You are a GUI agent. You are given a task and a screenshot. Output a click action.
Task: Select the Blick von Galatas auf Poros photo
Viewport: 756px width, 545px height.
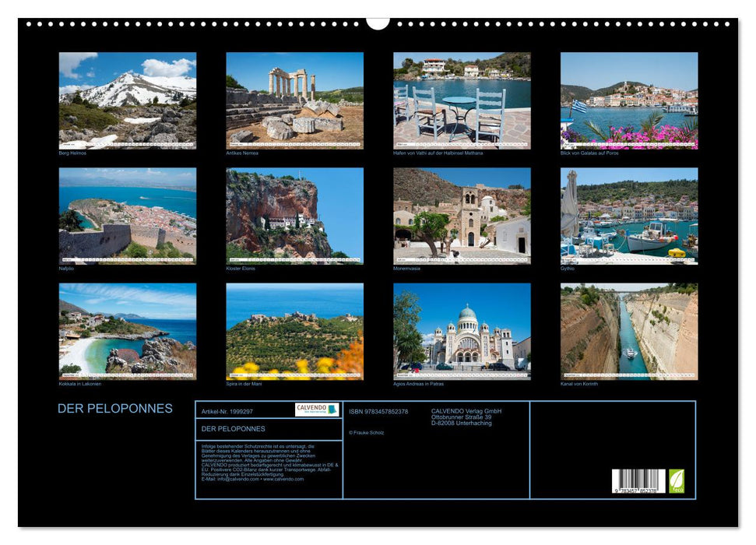[x=629, y=100]
